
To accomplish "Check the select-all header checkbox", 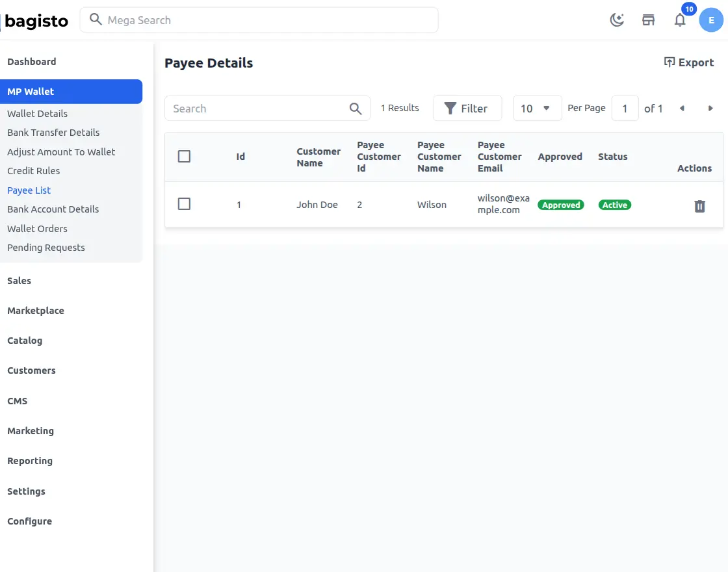I will coord(184,157).
